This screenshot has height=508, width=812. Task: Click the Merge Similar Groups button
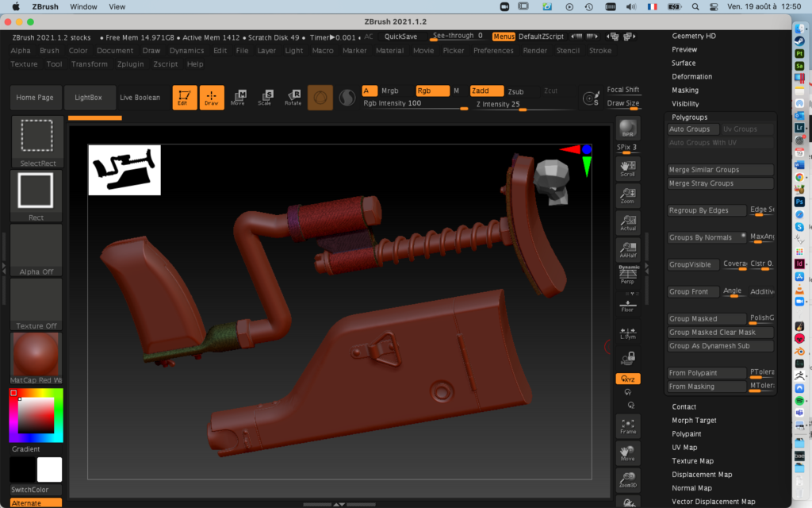click(x=719, y=169)
